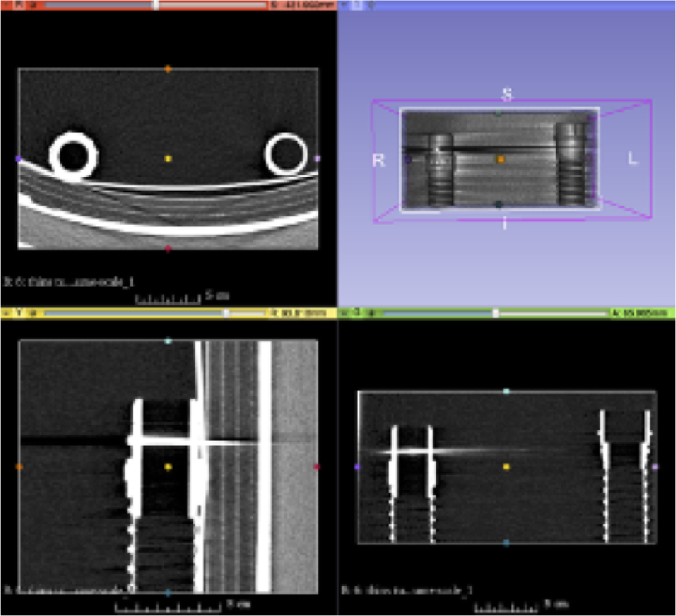Click the pin icon in the red slice bar

click(6, 5)
